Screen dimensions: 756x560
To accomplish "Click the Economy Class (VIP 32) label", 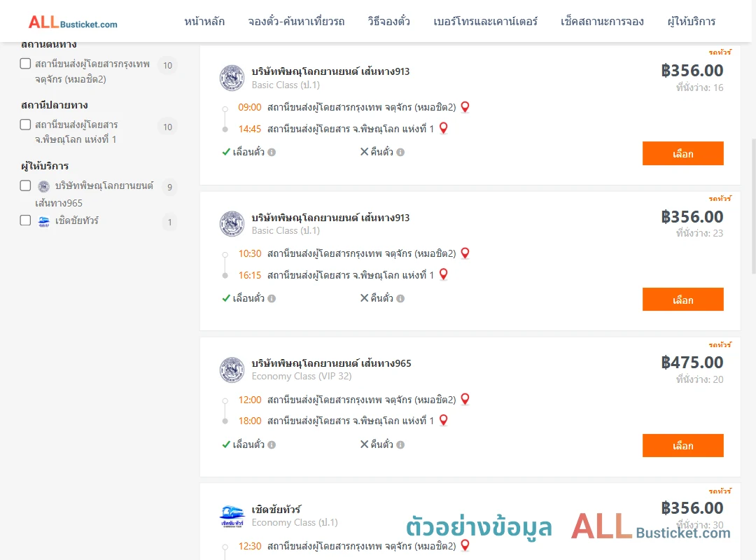I will pos(301,376).
